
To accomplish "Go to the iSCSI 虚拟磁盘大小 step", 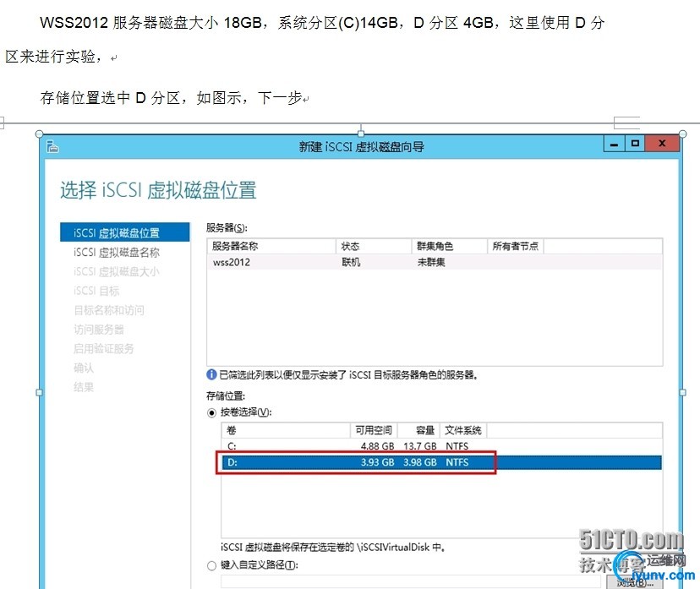I will 117,271.
